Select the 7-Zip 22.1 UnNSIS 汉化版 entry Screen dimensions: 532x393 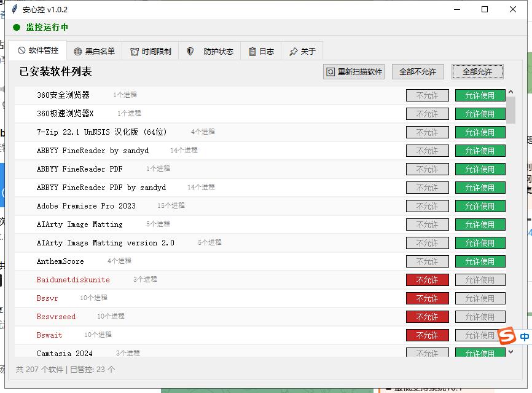point(102,132)
